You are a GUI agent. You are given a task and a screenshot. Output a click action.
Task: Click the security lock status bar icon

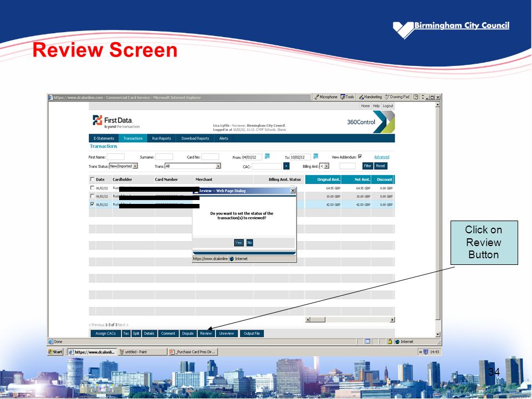tap(390, 342)
